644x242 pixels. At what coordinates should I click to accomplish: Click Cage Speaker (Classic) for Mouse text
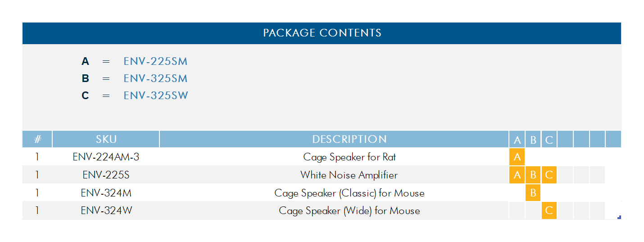[349, 193]
